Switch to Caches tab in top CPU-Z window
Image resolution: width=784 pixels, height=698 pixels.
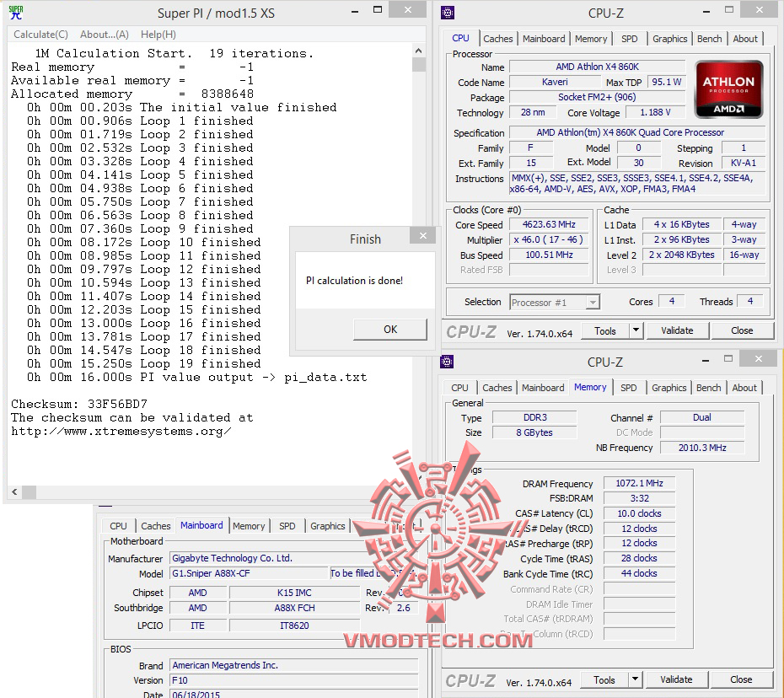click(x=497, y=39)
